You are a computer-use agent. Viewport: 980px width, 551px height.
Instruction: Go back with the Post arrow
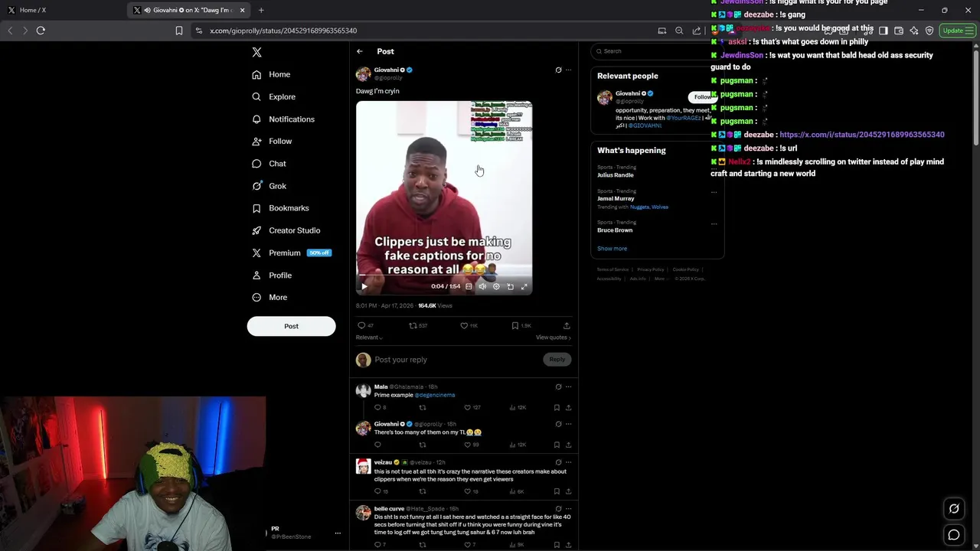click(359, 51)
